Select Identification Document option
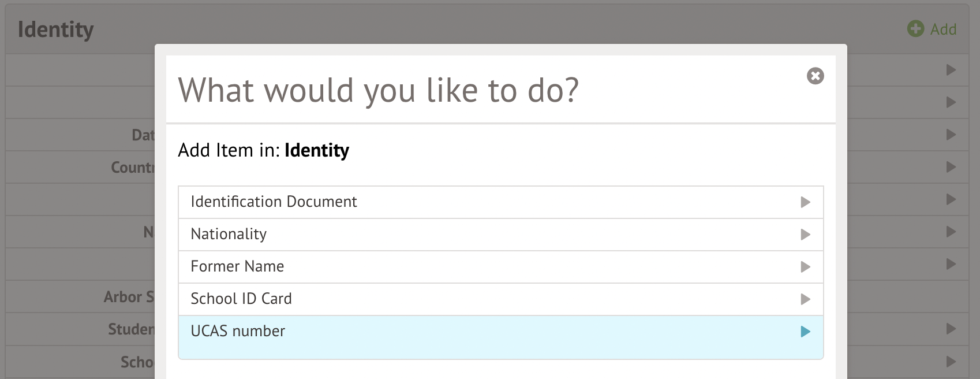 pos(274,202)
